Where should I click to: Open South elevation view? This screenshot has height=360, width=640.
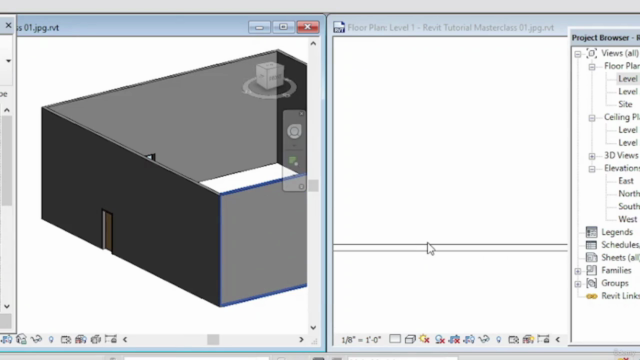[629, 206]
